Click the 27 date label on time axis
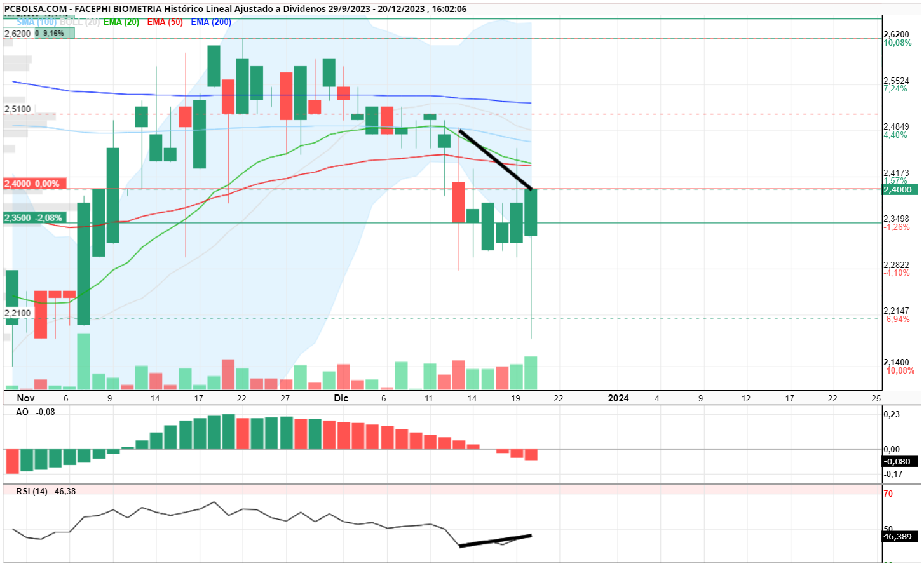 click(285, 399)
